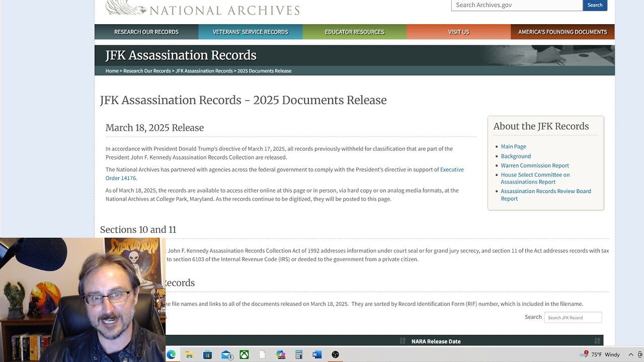Open the colorful Copilot icon in taskbar
The height and width of the screenshot is (362, 644).
pos(281,354)
